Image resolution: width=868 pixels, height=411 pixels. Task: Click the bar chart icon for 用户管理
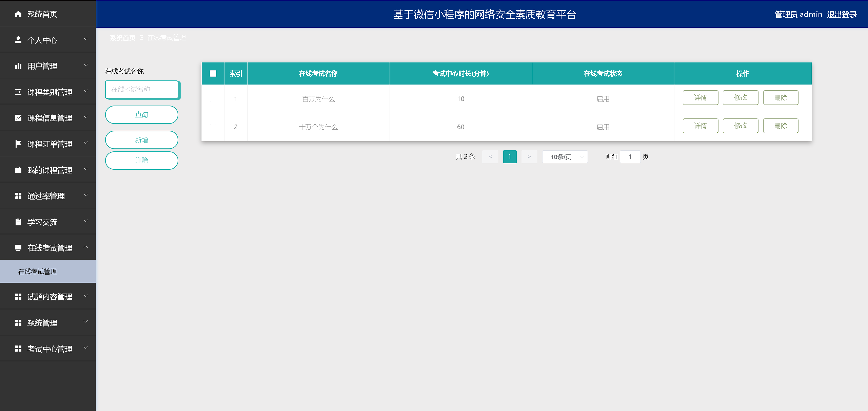pyautogui.click(x=18, y=66)
